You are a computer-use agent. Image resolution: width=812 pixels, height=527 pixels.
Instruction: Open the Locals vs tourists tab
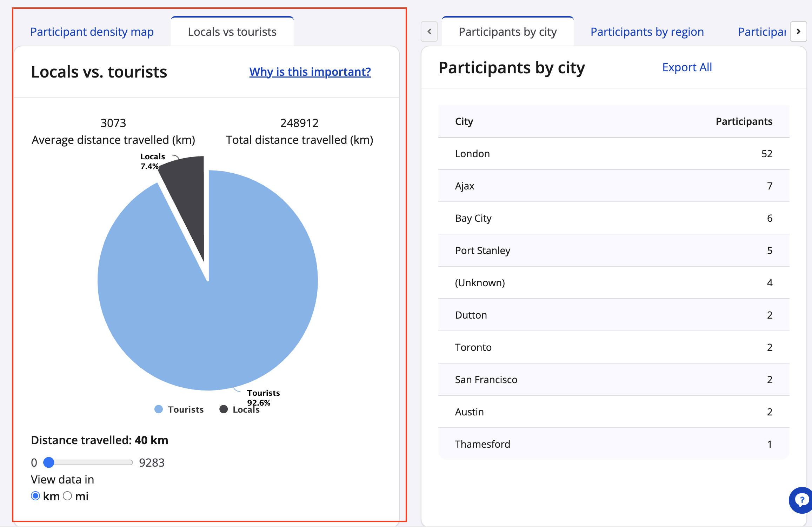click(232, 32)
